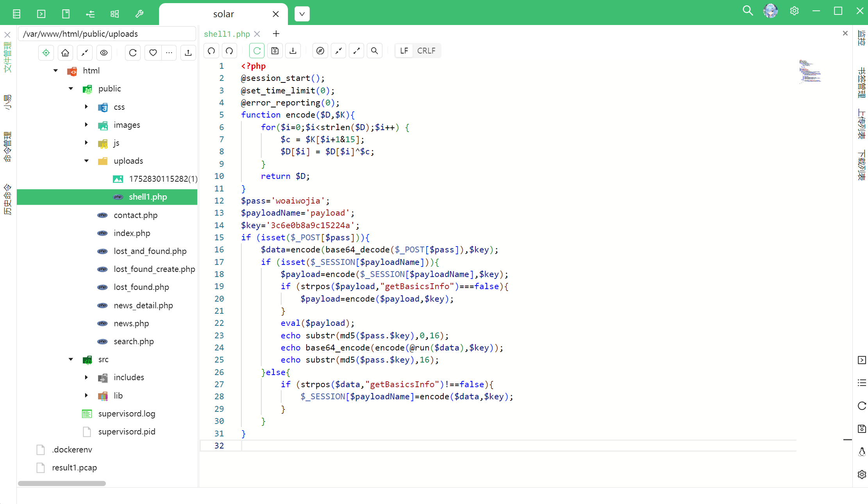The image size is (868, 504).
Task: Open the user avatar profile
Action: tap(771, 11)
